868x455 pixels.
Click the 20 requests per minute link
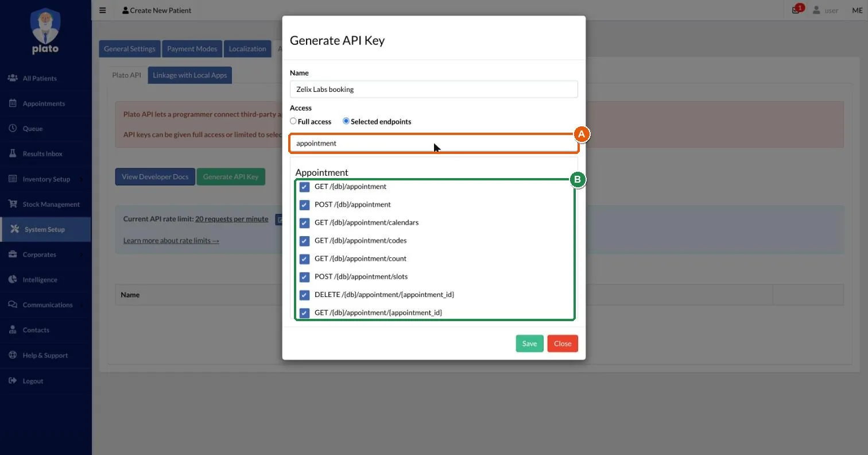(x=232, y=219)
